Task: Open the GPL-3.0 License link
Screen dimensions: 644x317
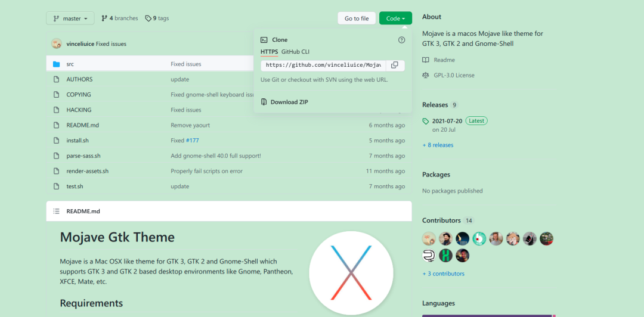Action: 454,75
